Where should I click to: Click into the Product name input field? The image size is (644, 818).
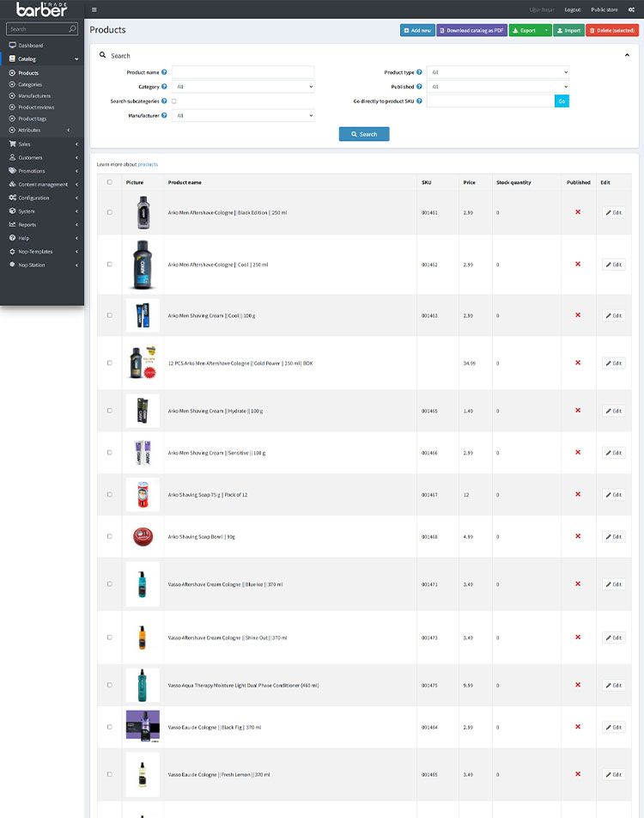pyautogui.click(x=243, y=72)
